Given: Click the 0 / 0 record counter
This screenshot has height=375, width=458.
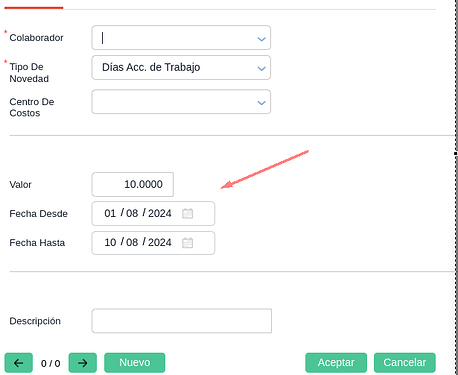Looking at the screenshot, I should 51,363.
